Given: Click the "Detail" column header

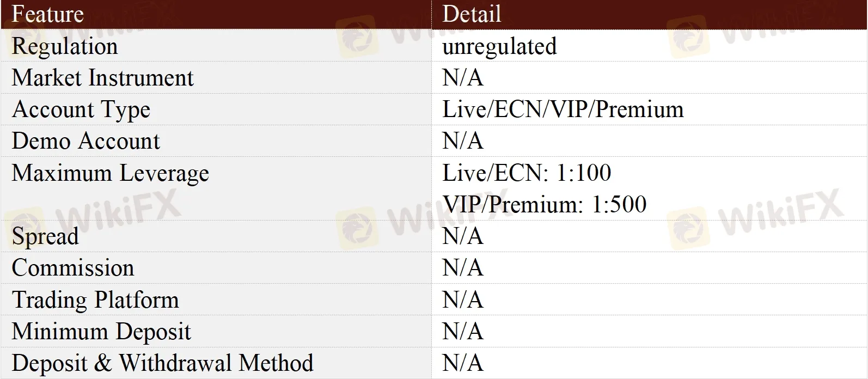Looking at the screenshot, I should click(472, 14).
